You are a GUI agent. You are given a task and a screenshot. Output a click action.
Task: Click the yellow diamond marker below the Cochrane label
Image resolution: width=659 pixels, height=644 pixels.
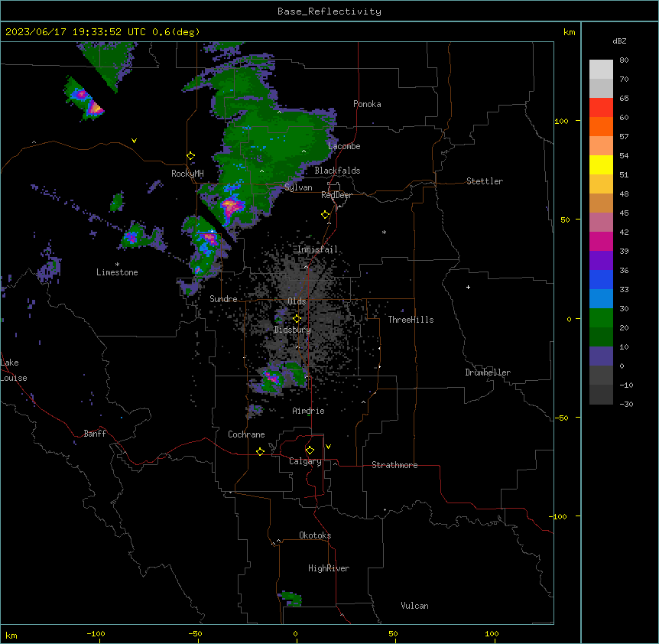260,451
